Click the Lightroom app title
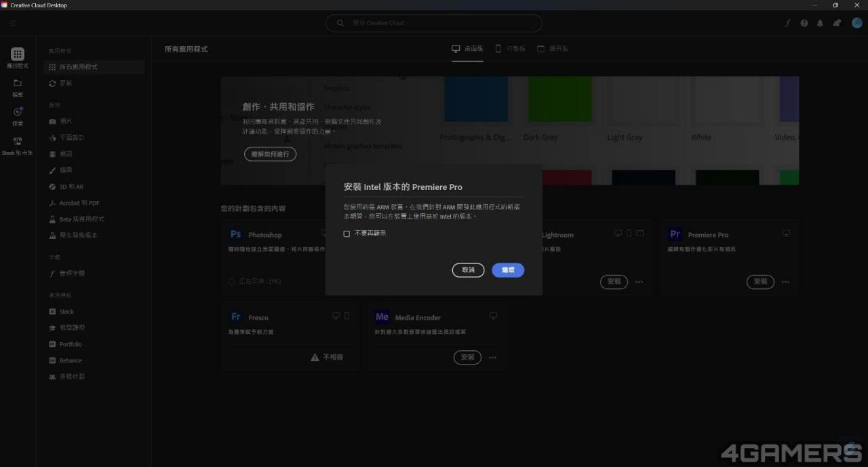This screenshot has height=467, width=868. point(557,235)
